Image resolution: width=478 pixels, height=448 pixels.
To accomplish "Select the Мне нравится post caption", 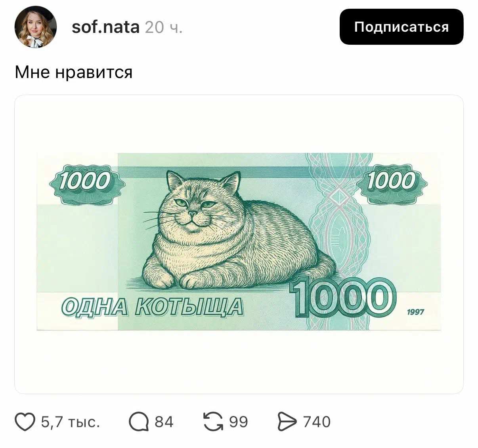I will point(74,72).
